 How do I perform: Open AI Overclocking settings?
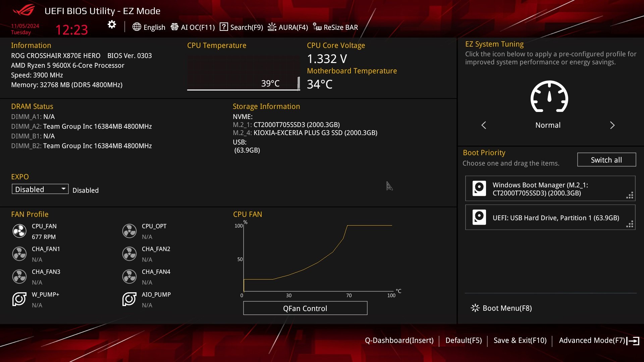(193, 27)
